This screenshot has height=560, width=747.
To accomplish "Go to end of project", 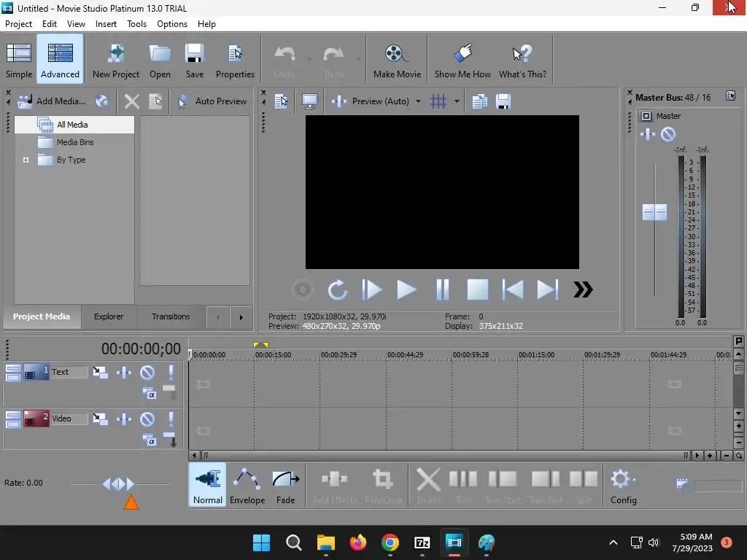I will click(x=548, y=289).
